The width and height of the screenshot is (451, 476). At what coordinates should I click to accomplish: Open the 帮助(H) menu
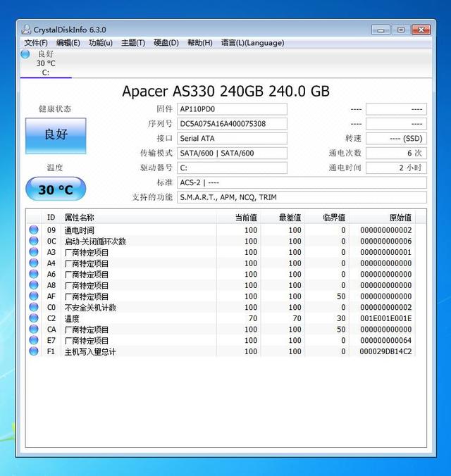[199, 43]
